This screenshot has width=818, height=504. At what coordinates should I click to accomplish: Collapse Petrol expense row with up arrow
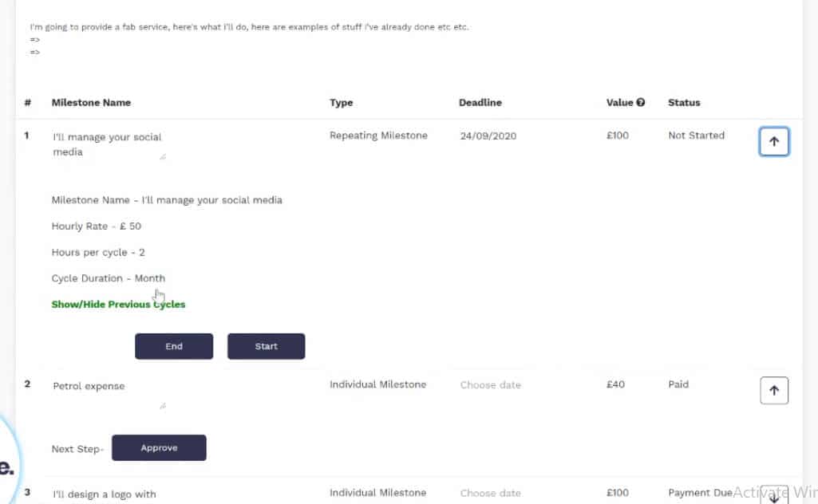coord(773,391)
